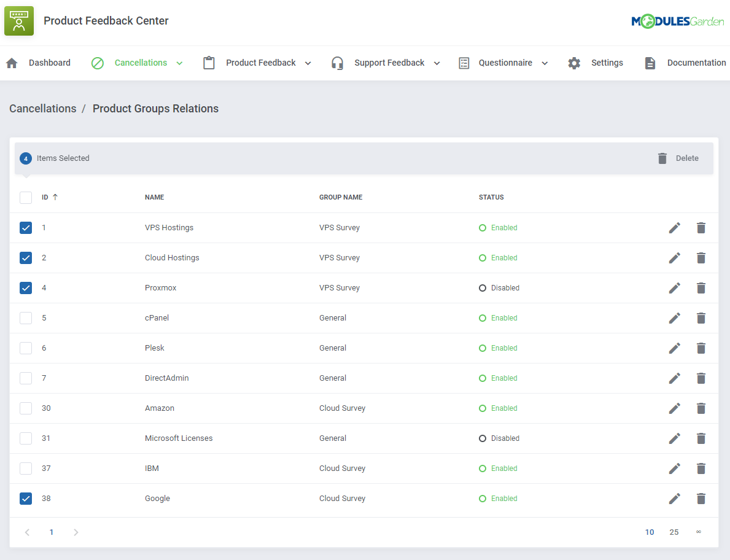Image resolution: width=730 pixels, height=560 pixels.
Task: Expand the Cancellations menu chevron
Action: (x=179, y=63)
